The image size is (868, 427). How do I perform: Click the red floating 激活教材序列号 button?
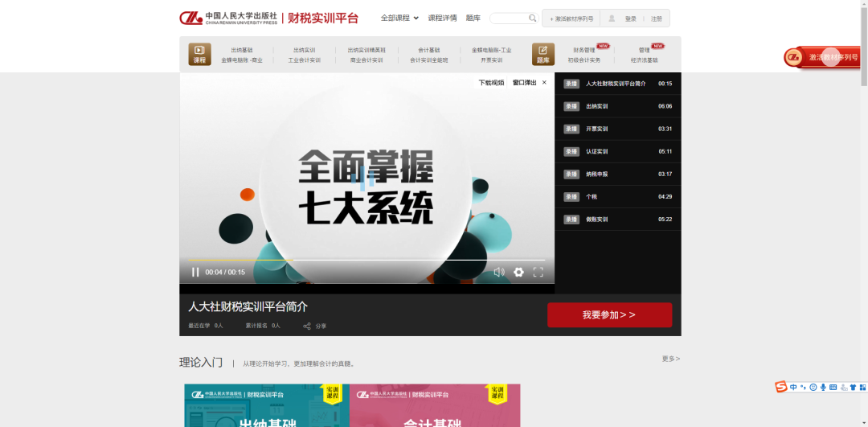[823, 57]
